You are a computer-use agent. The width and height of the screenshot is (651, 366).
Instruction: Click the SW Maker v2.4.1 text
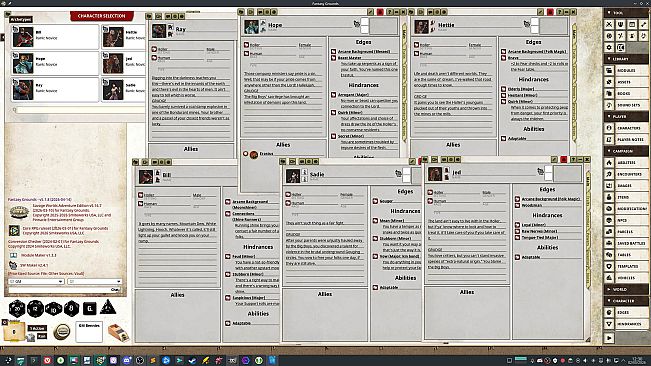click(x=34, y=265)
